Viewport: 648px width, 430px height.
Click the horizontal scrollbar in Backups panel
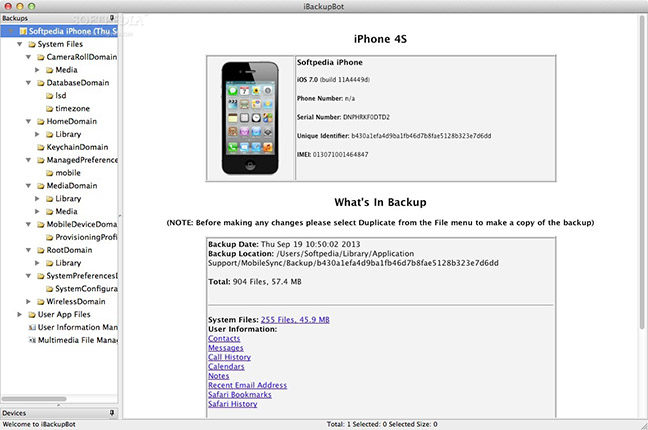pos(34,399)
